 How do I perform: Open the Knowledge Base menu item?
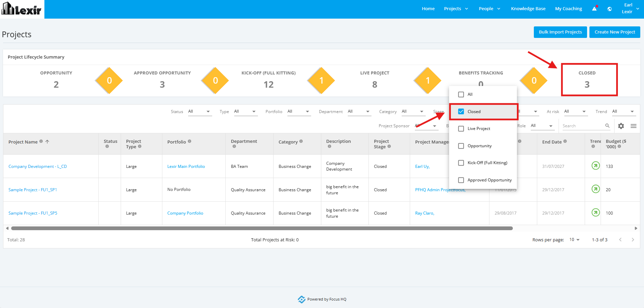528,9
